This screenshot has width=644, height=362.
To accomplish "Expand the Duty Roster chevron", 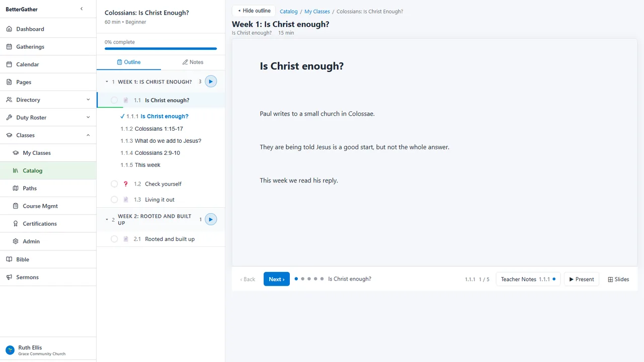I will 88,117.
